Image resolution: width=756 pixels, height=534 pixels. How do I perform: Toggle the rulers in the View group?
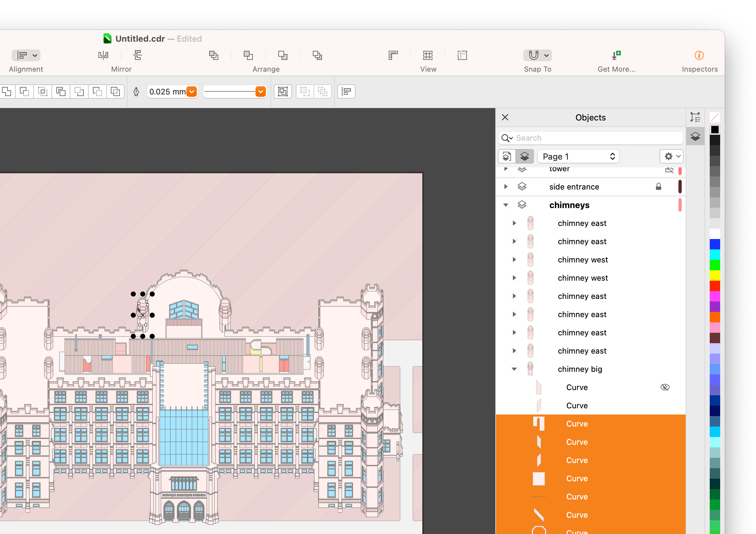click(x=393, y=55)
